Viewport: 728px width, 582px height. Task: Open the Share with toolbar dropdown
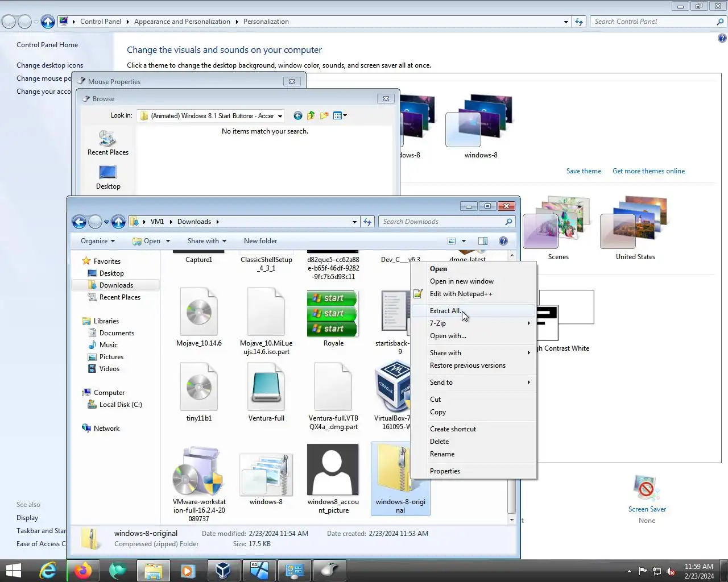207,241
